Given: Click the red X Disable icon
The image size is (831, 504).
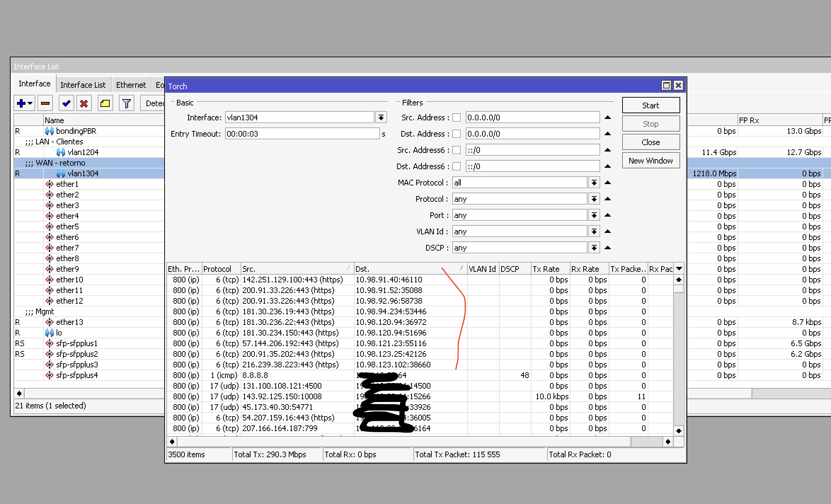Looking at the screenshot, I should click(84, 103).
